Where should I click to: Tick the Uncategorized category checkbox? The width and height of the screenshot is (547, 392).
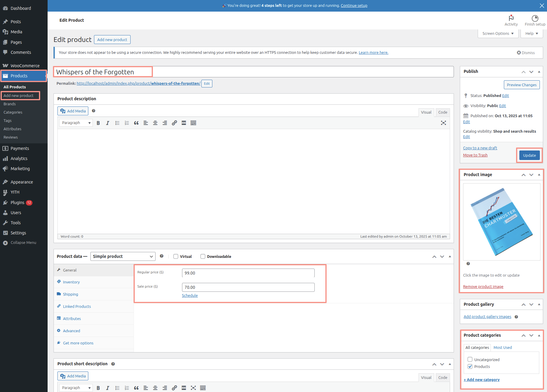[x=470, y=360]
